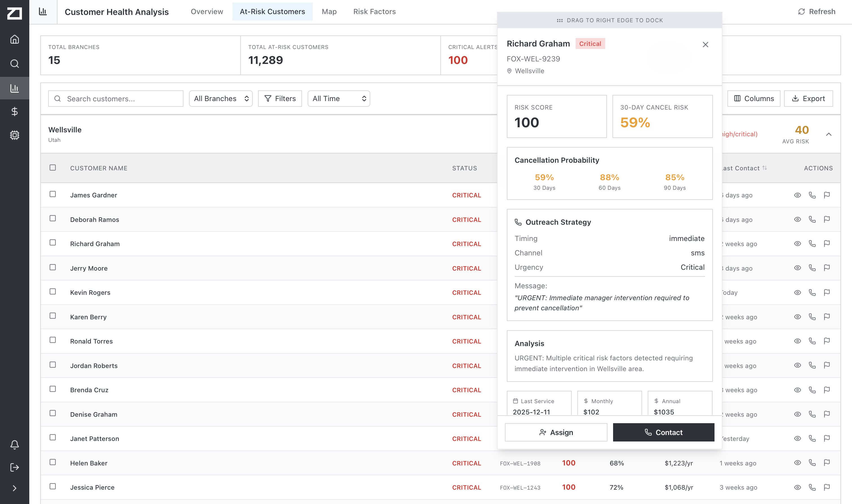Click the dollar billing icon in sidebar
Image resolution: width=852 pixels, height=504 pixels.
[15, 111]
